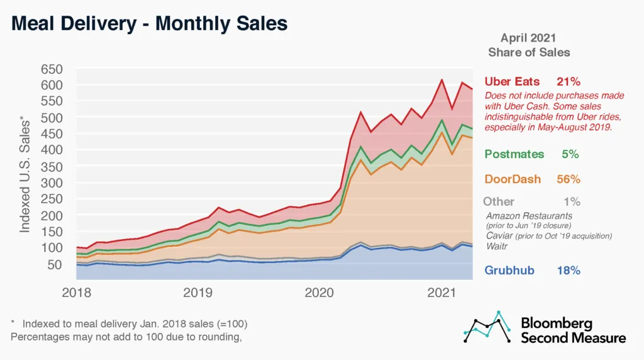Click the 'Meal Delivery - Monthly Sales' title

[x=150, y=23]
